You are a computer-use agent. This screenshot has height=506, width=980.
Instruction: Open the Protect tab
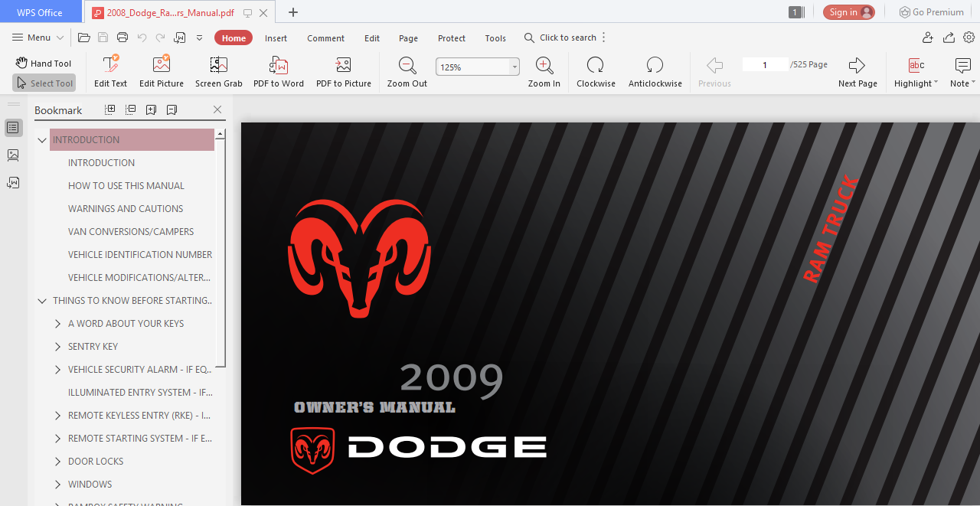452,38
